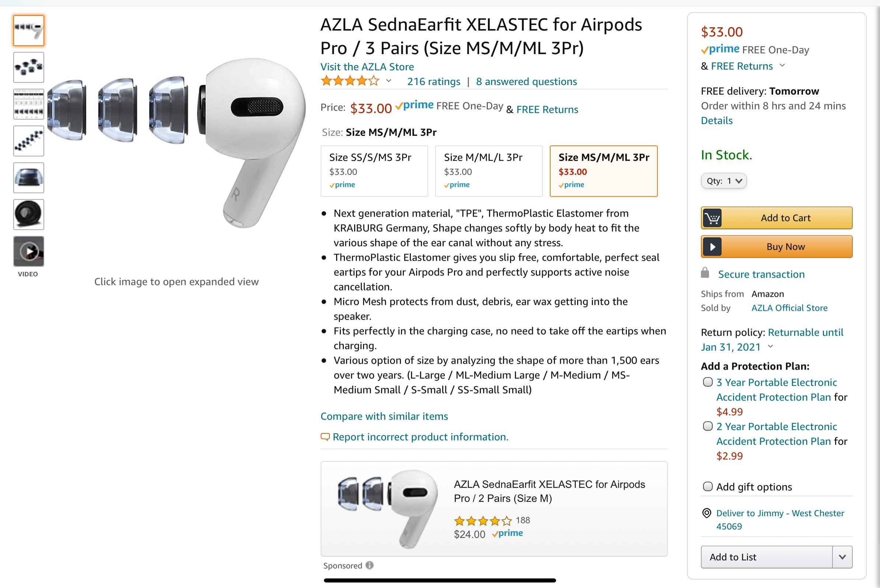This screenshot has height=588, width=880.
Task: Click the cart icon on Add to Cart
Action: (x=712, y=218)
